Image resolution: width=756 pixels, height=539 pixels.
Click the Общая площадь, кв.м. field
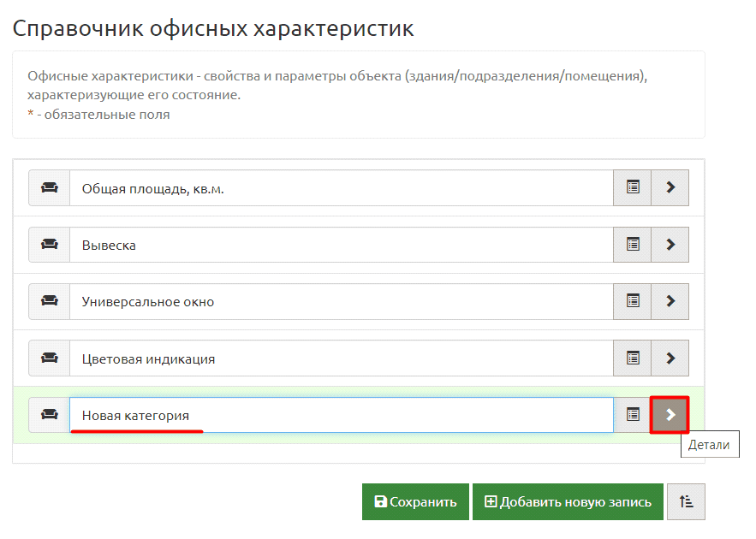342,188
